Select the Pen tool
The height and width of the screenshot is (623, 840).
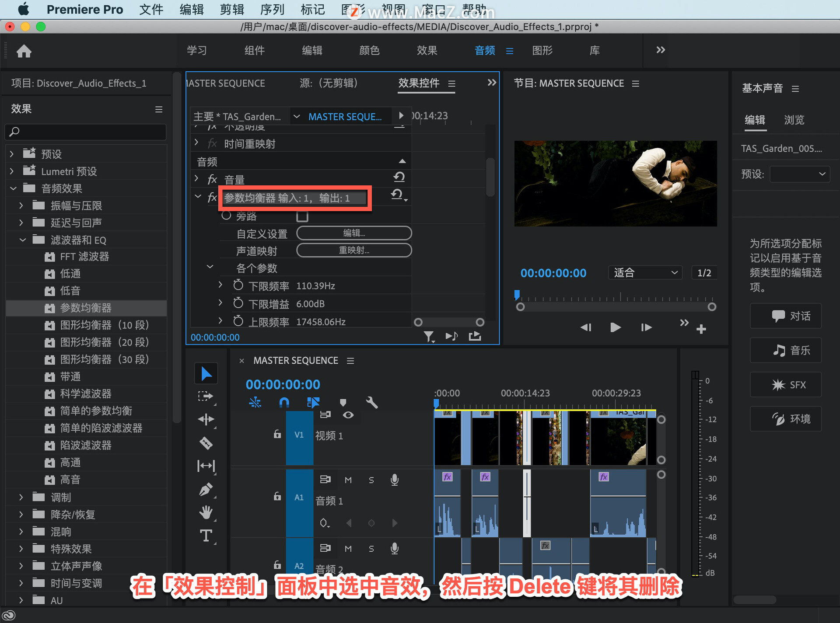[x=206, y=490]
